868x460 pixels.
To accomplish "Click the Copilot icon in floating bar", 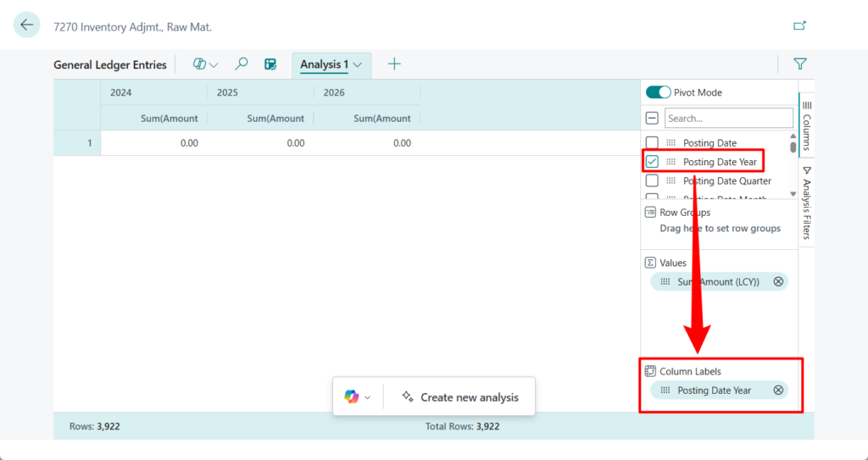I will pos(351,396).
